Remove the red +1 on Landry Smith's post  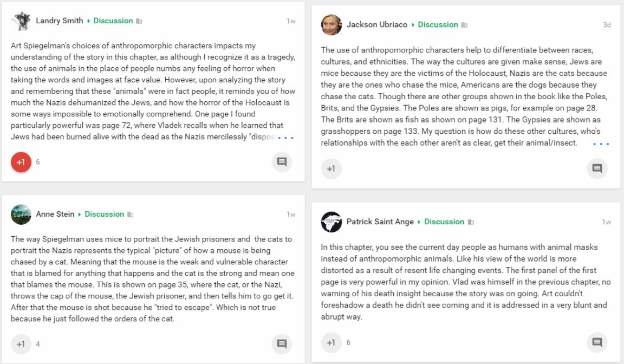click(x=21, y=162)
